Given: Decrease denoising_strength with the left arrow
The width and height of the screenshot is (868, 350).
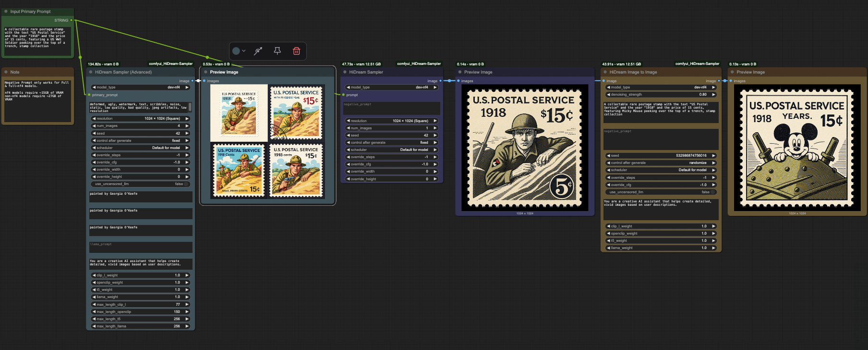Looking at the screenshot, I should [608, 95].
